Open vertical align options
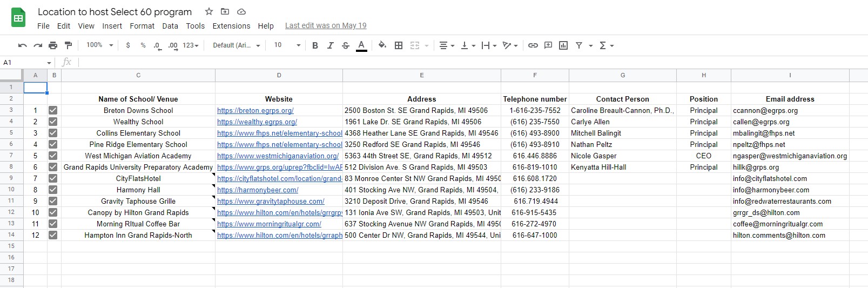Screen dimensions: 868x288 click(468, 45)
